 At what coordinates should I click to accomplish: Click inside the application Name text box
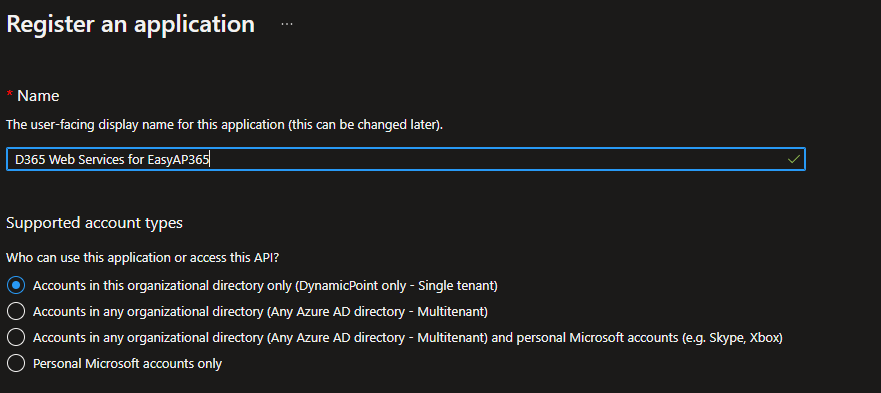(405, 160)
